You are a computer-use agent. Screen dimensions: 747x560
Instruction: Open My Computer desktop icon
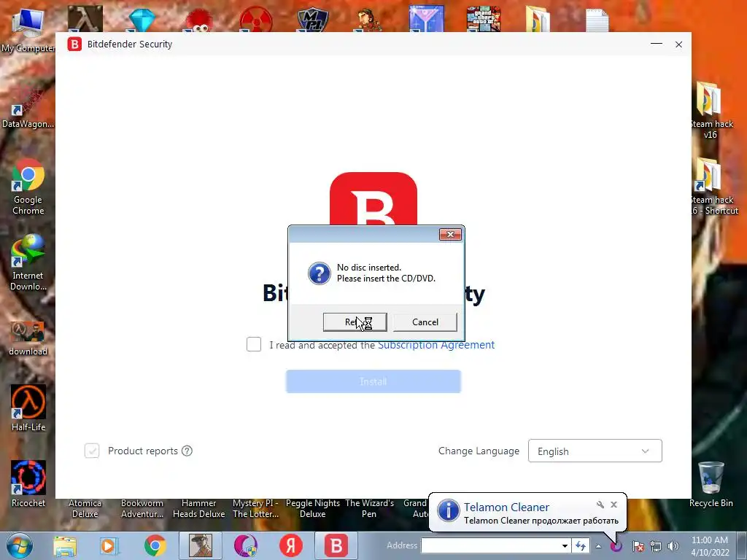28,30
